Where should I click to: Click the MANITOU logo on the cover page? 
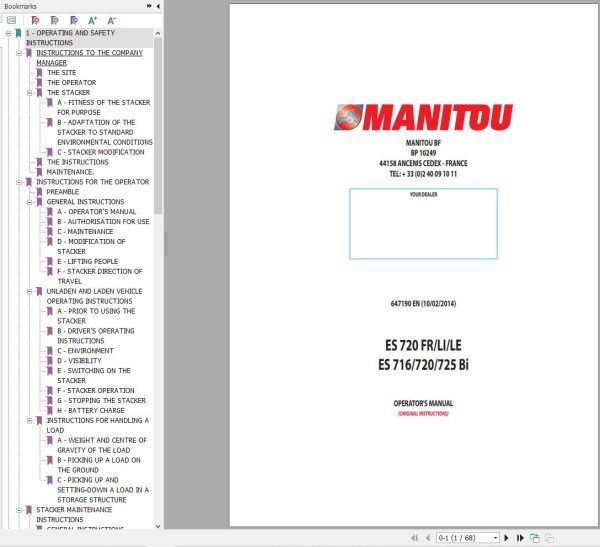[x=423, y=117]
